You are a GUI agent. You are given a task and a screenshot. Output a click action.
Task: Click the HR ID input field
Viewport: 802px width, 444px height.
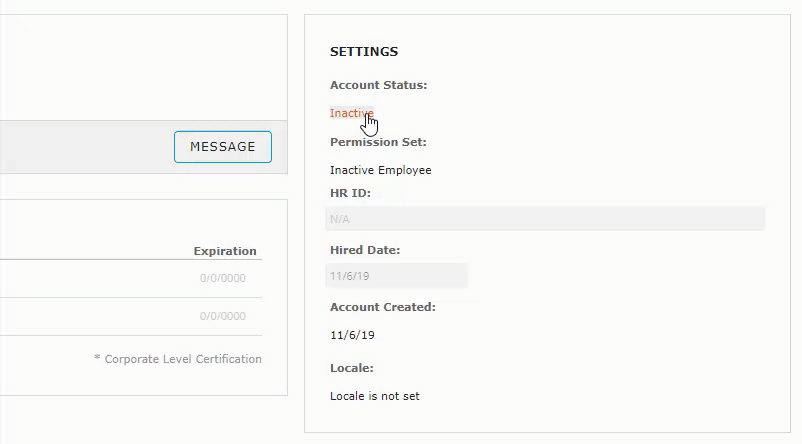pos(545,218)
